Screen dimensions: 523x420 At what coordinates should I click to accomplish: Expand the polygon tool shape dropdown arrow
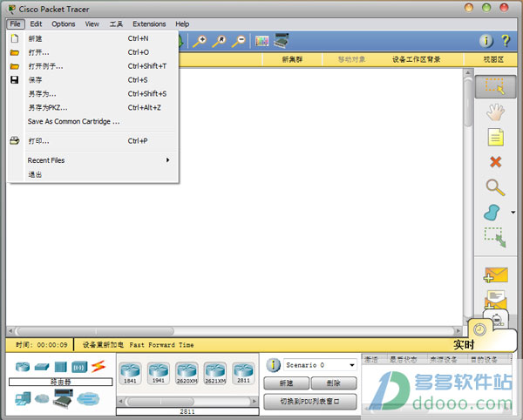click(513, 213)
